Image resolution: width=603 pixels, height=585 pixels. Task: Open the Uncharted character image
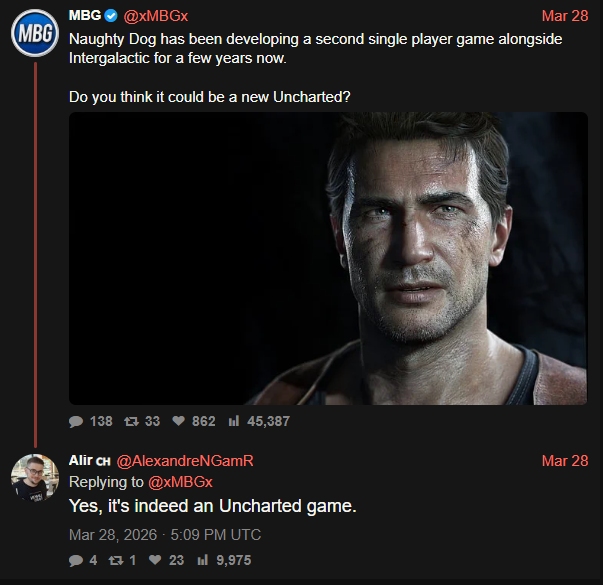328,258
